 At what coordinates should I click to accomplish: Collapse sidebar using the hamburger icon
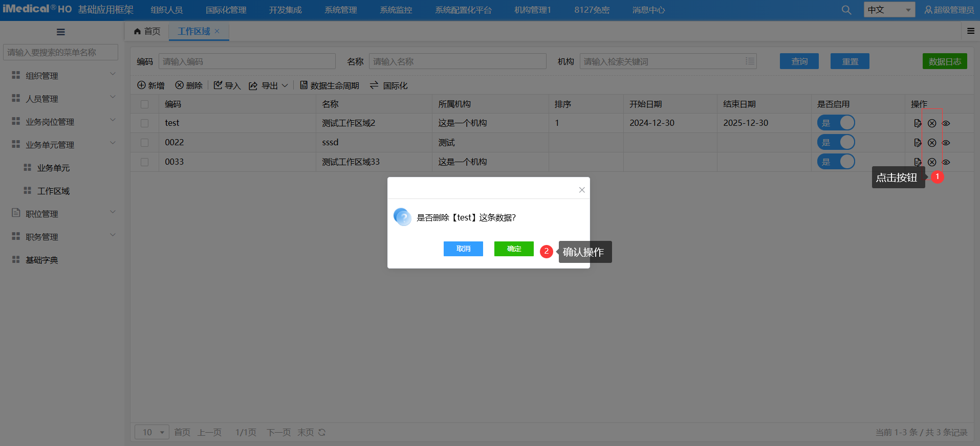pos(61,32)
